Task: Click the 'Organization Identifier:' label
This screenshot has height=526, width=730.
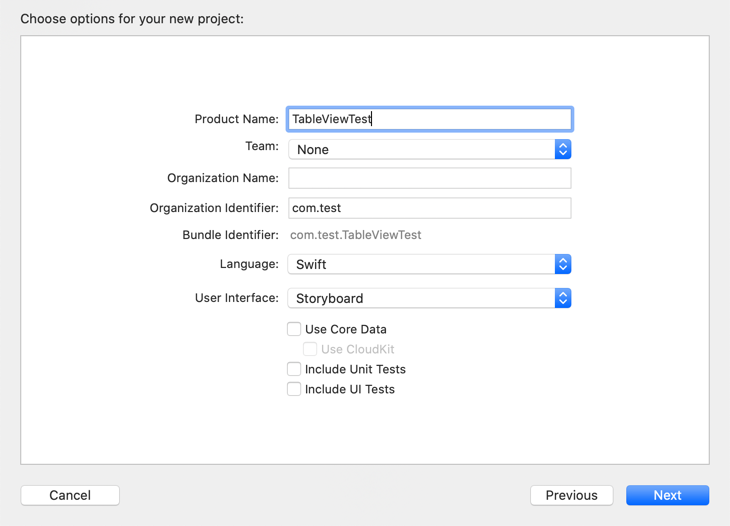Action: (214, 208)
